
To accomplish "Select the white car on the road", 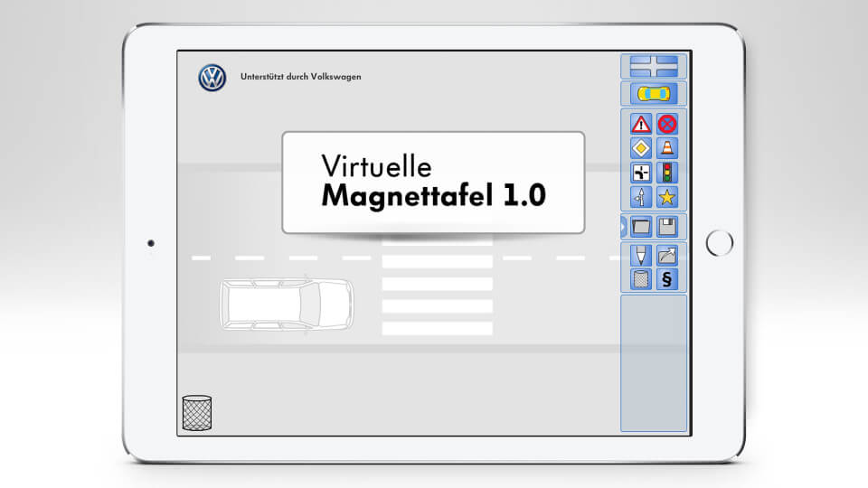I will pos(287,305).
